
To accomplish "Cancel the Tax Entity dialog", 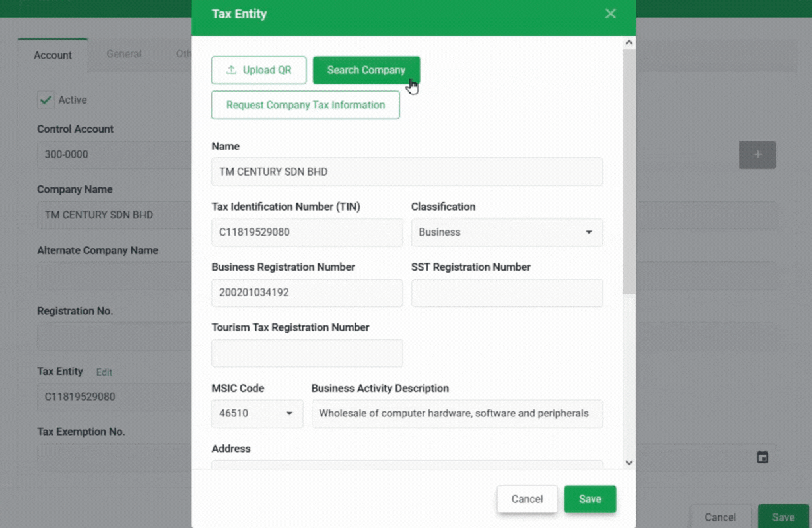I will coord(527,499).
